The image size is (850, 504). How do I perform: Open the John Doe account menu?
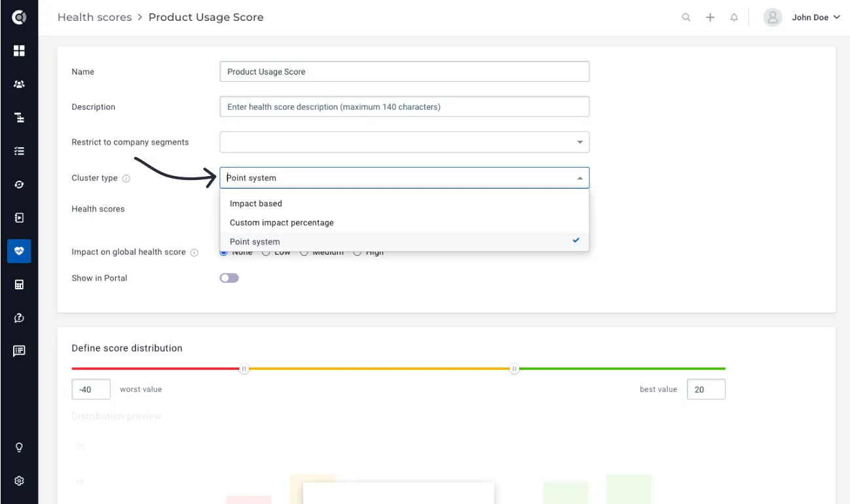(x=816, y=18)
